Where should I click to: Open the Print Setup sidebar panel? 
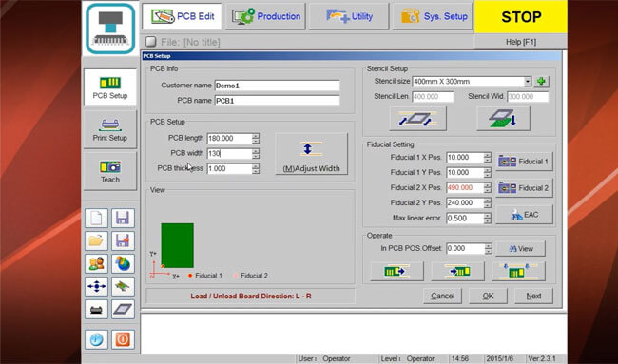110,129
